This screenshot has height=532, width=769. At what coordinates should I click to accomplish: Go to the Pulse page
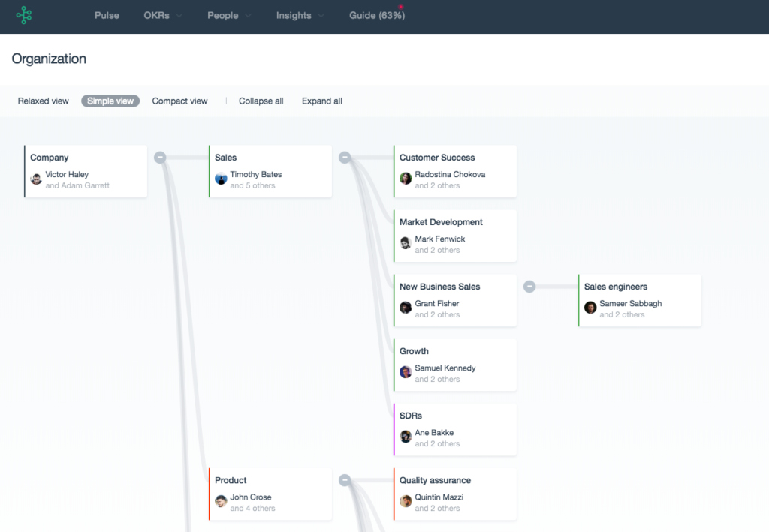[x=107, y=15]
